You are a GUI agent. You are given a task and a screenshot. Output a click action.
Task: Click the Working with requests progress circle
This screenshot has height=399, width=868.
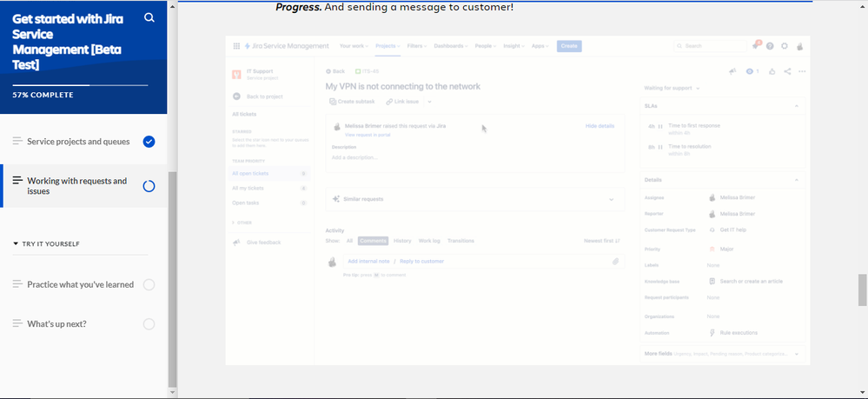pos(149,186)
